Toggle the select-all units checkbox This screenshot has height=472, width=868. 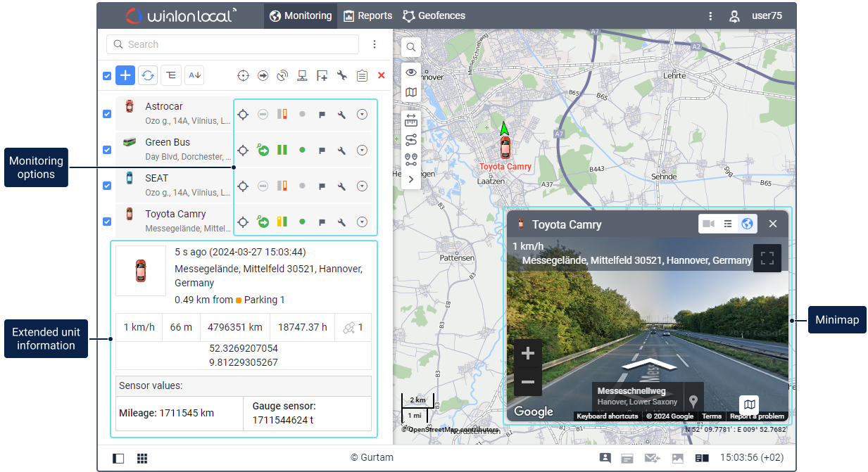107,76
